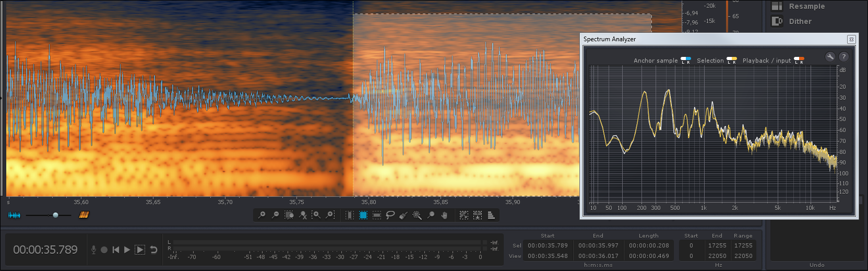This screenshot has height=271, width=868.
Task: Select the lasso selection tool
Action: click(x=390, y=215)
